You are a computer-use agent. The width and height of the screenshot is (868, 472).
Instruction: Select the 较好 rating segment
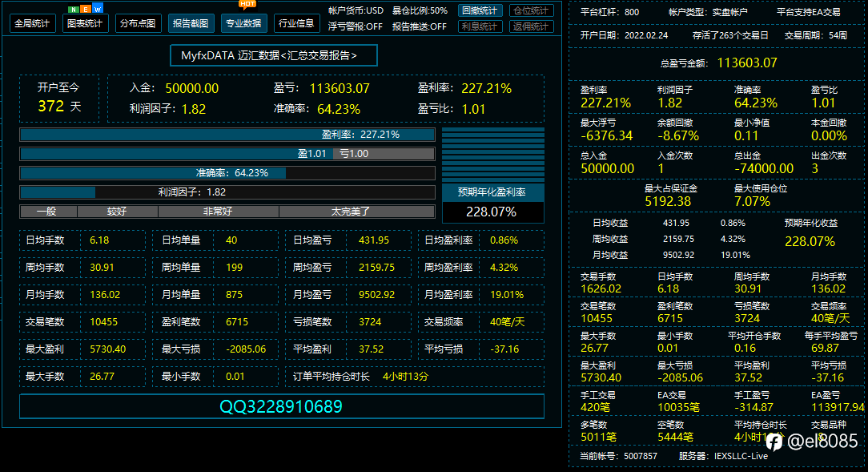pos(118,212)
